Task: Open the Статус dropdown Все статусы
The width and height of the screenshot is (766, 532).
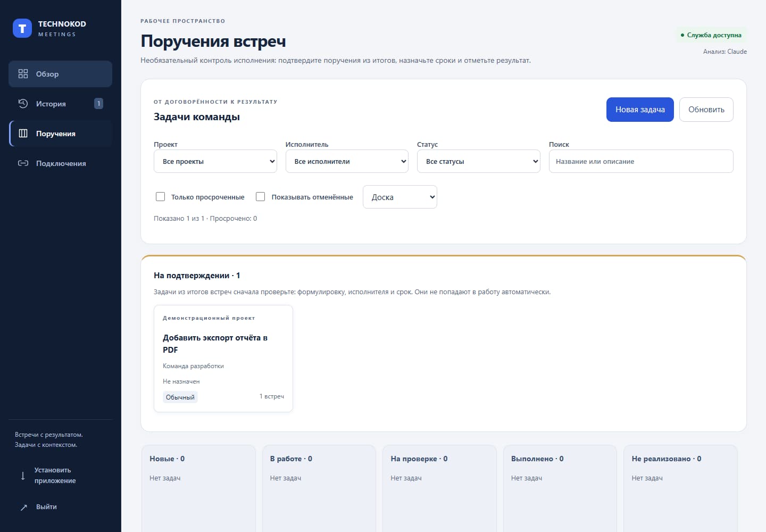Action: point(479,161)
